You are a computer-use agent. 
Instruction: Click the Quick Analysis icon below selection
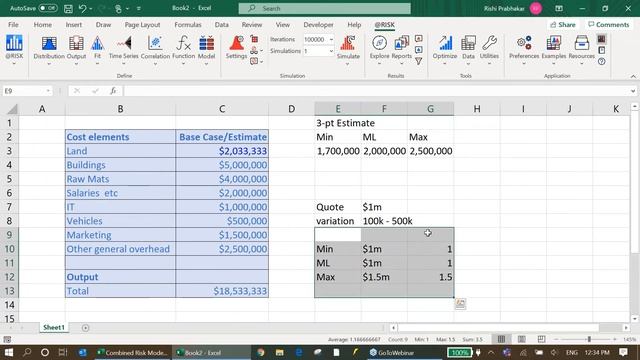click(x=460, y=304)
